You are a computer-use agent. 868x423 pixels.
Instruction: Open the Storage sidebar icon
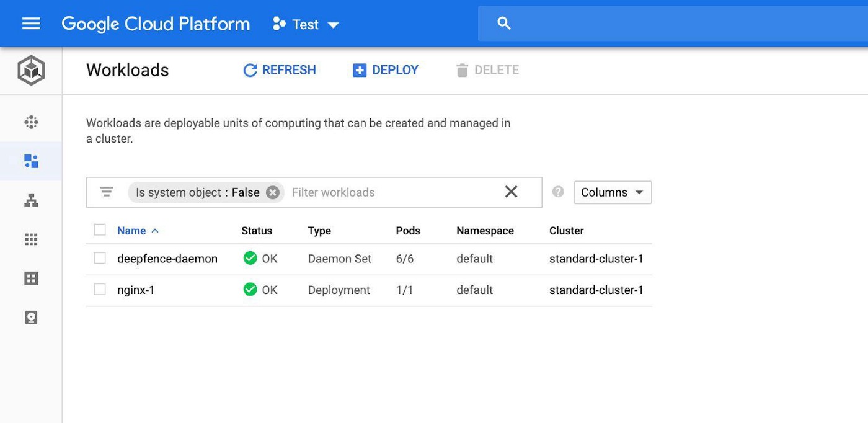[31, 317]
